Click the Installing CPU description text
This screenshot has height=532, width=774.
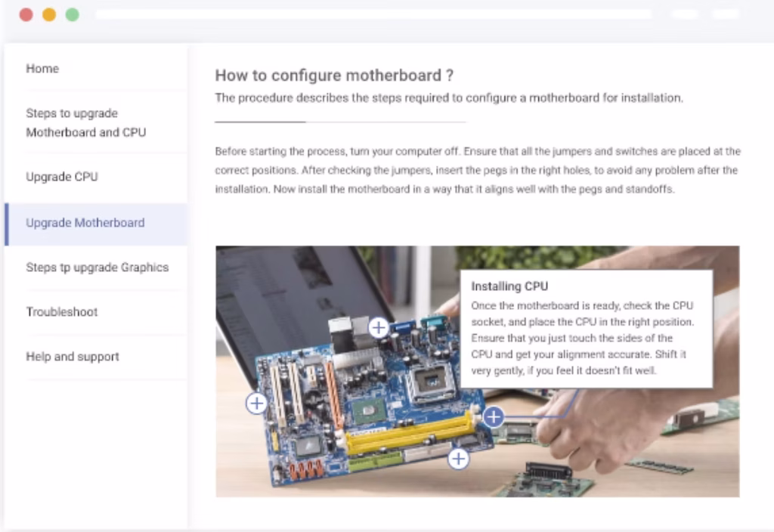pyautogui.click(x=583, y=338)
